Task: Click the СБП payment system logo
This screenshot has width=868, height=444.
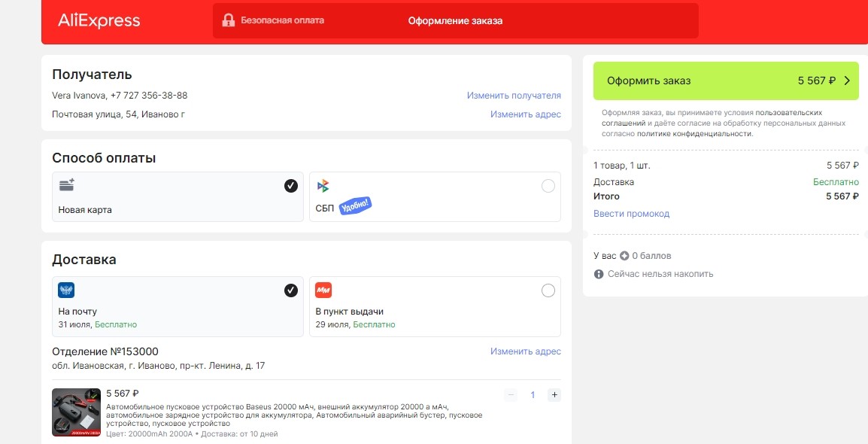Action: coord(323,186)
